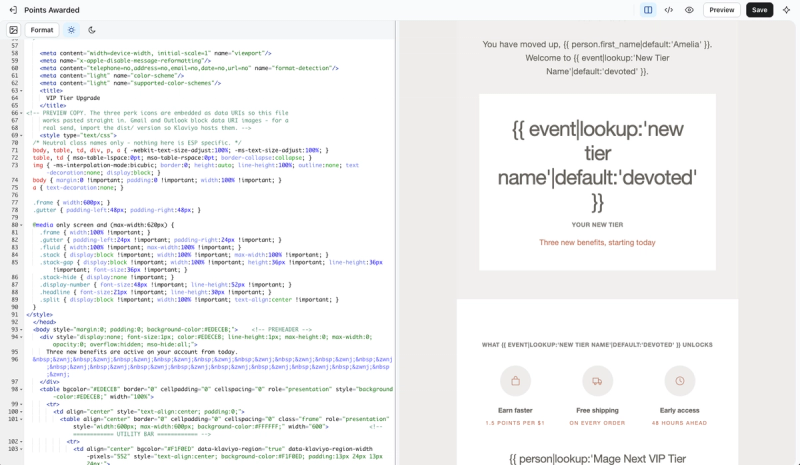The width and height of the screenshot is (800, 465).
Task: Click the '1.5 POINTS PER $1' caption
Action: [x=515, y=423]
